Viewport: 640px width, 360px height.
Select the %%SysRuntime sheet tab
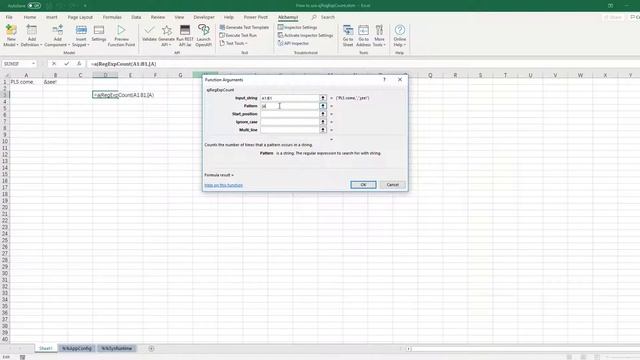click(x=117, y=348)
